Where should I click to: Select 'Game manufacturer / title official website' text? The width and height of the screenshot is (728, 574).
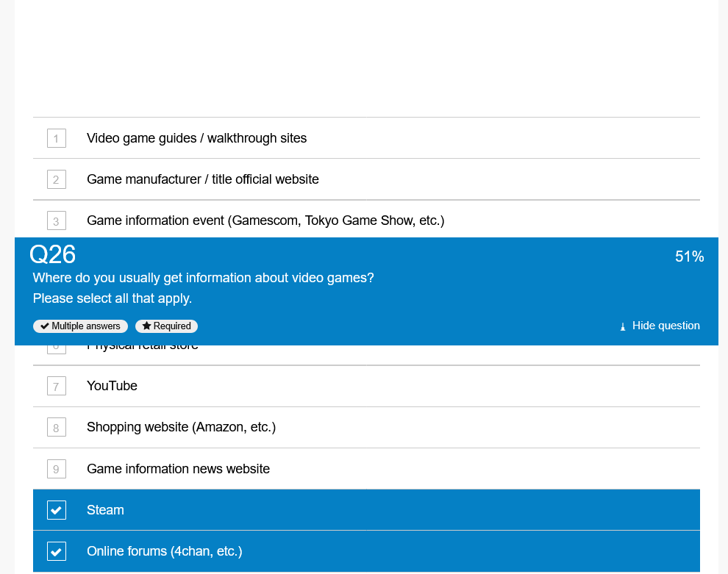point(202,179)
